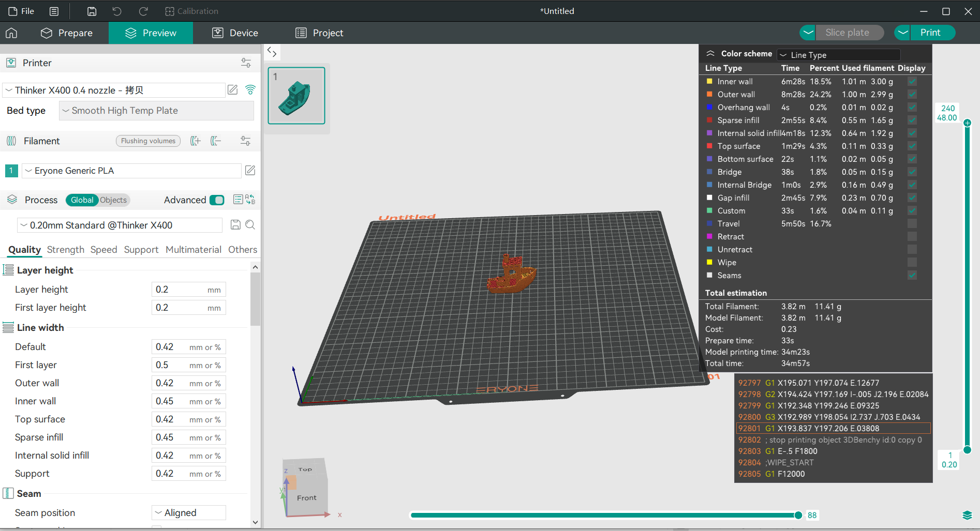Toggle display of Sparse infill
The image size is (980, 531).
pyautogui.click(x=912, y=120)
